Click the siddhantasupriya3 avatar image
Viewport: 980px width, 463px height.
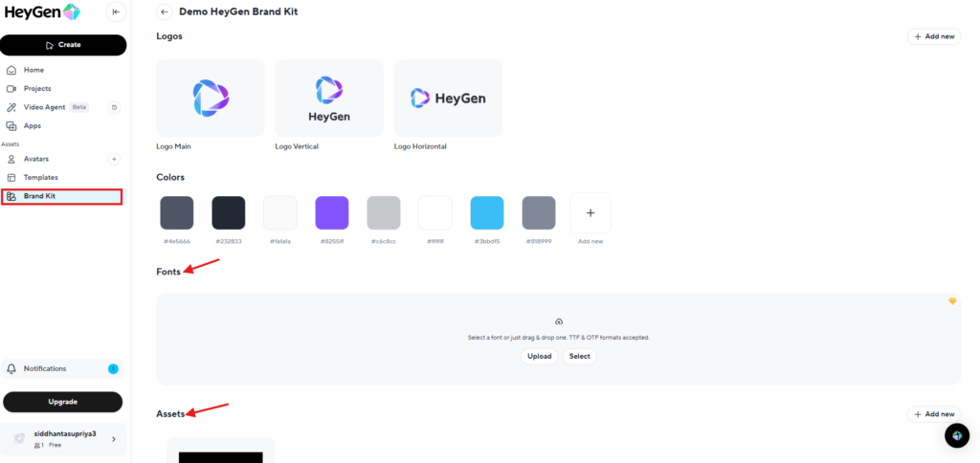coord(19,439)
